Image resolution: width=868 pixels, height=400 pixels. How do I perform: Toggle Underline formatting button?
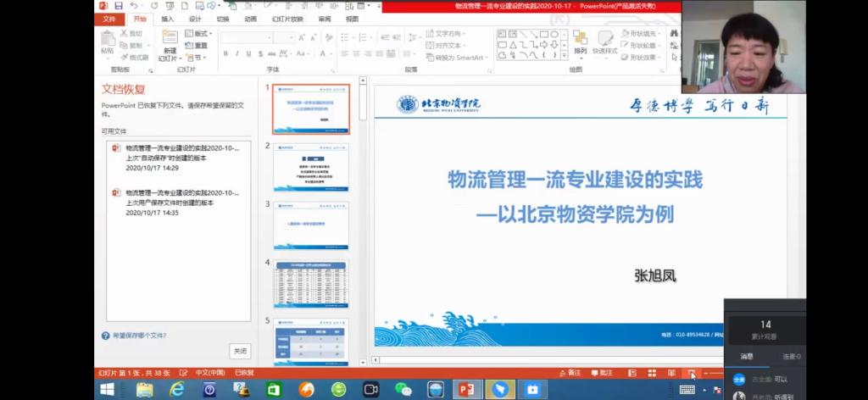point(248,53)
